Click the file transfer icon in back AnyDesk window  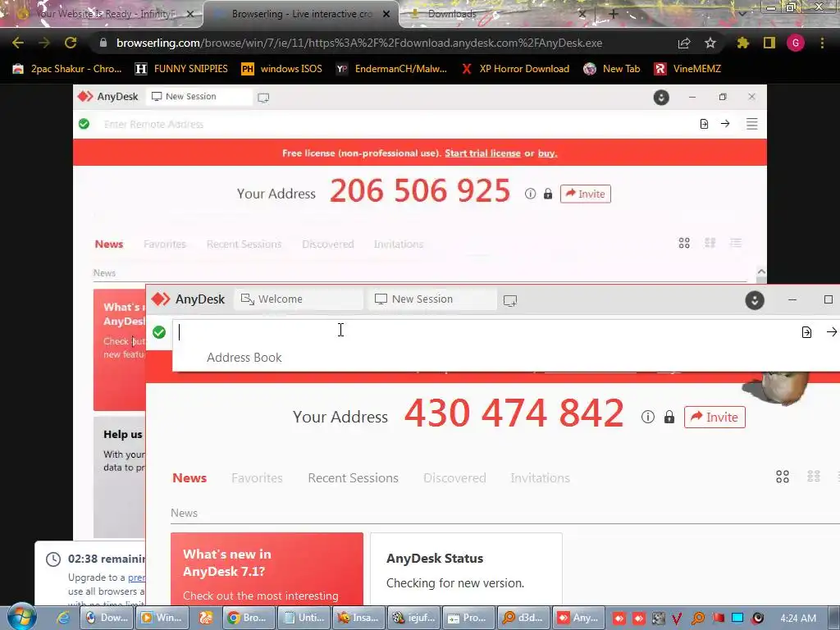pos(704,124)
